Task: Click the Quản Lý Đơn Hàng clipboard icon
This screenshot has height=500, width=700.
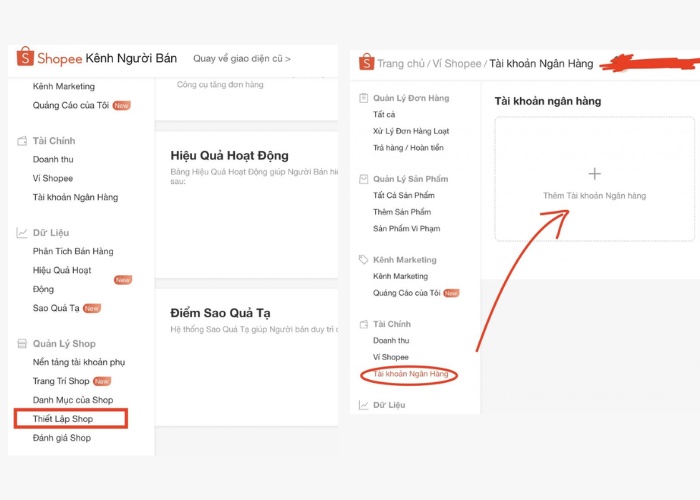Action: coord(363,98)
